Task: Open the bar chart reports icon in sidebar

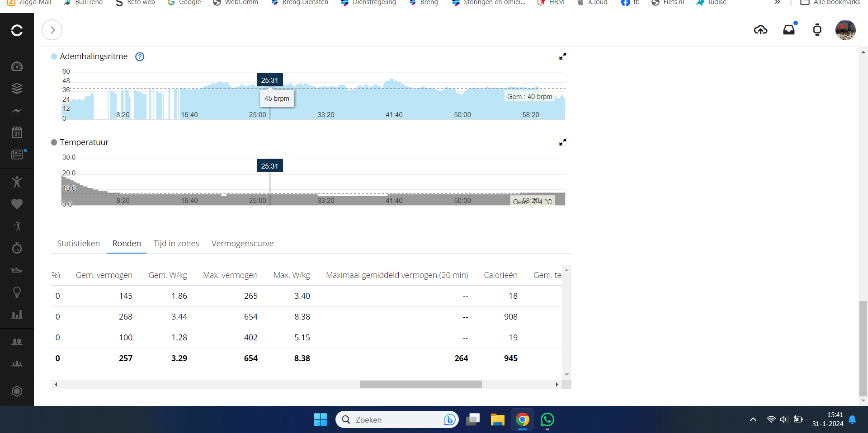Action: coord(17,315)
